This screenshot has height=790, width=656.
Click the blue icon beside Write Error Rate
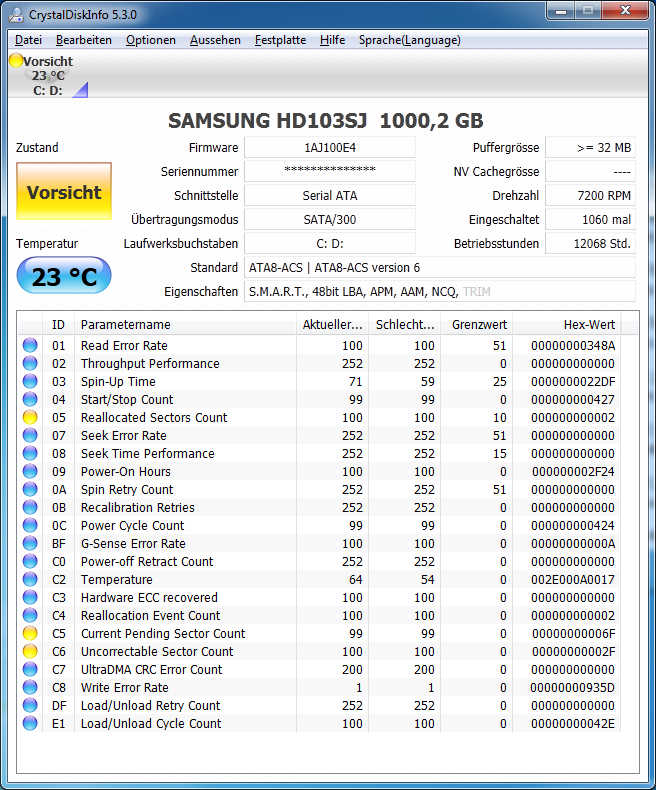click(x=30, y=687)
